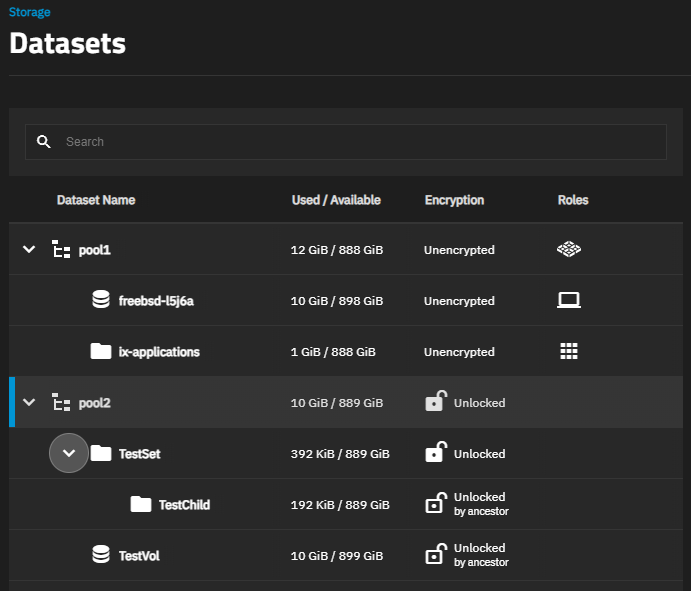Viewport: 691px width, 591px height.
Task: Collapse the TestSet dataset chevron
Action: (69, 453)
